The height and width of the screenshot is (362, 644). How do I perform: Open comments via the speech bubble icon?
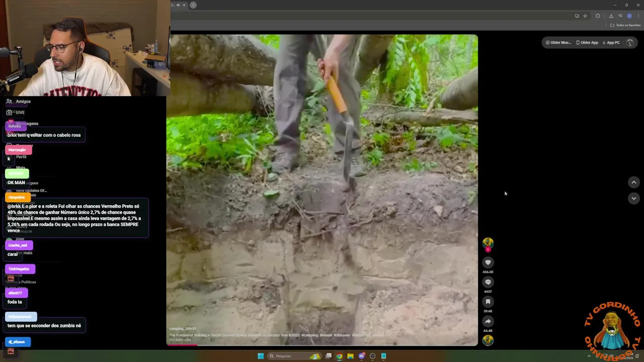(x=488, y=282)
